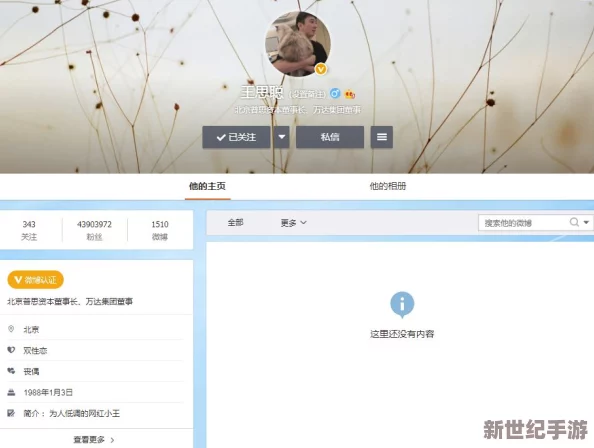
Task: Click the heart icon beside 双性恋
Action: click(x=11, y=350)
